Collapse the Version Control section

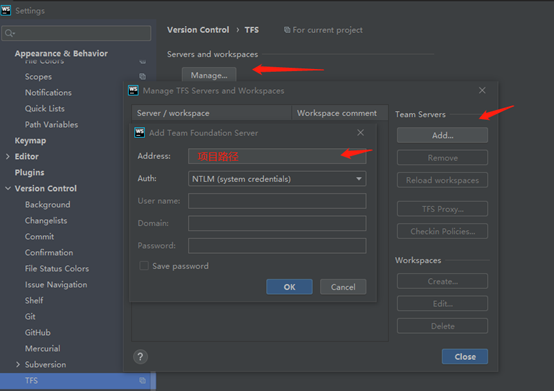pyautogui.click(x=8, y=189)
